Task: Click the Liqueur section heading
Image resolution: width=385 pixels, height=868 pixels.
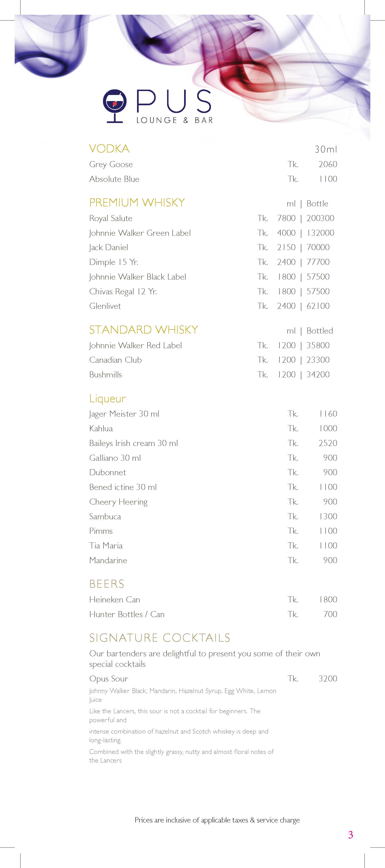Action: click(x=107, y=398)
